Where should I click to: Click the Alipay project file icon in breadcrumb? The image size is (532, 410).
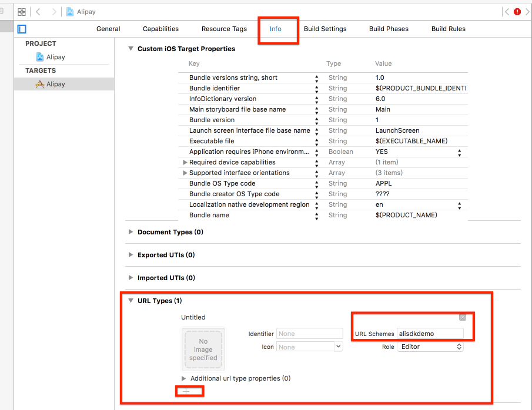click(x=70, y=12)
